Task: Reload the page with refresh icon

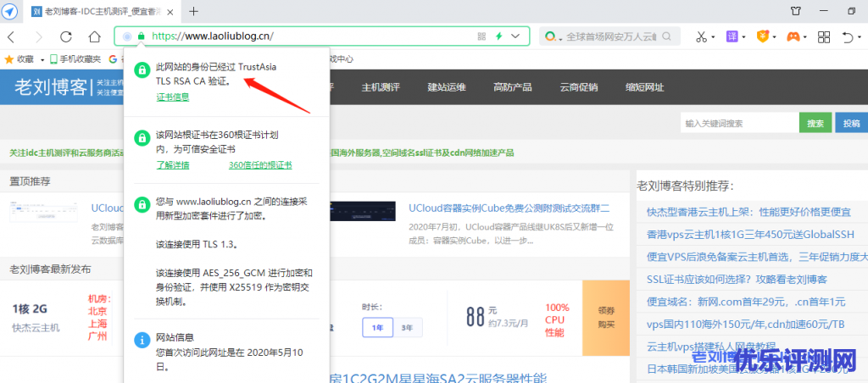Action: pos(65,37)
